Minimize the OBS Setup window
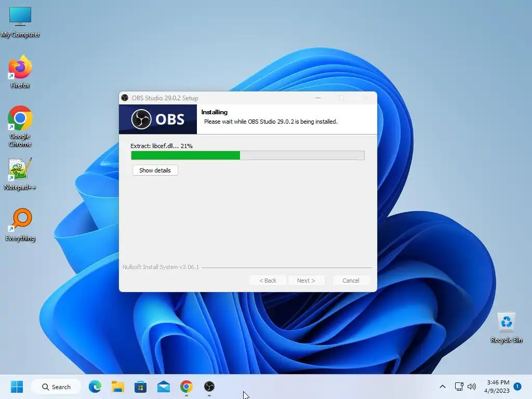This screenshot has width=532, height=399. 318,98
